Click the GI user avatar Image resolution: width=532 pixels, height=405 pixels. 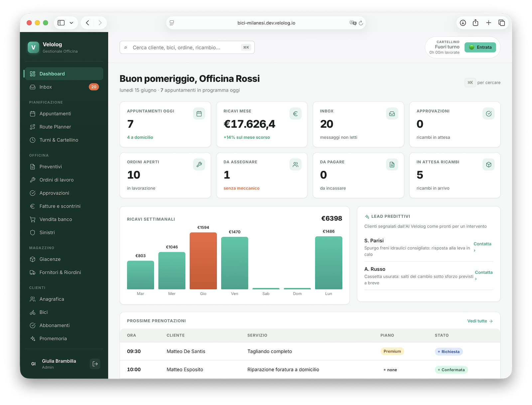[33, 364]
